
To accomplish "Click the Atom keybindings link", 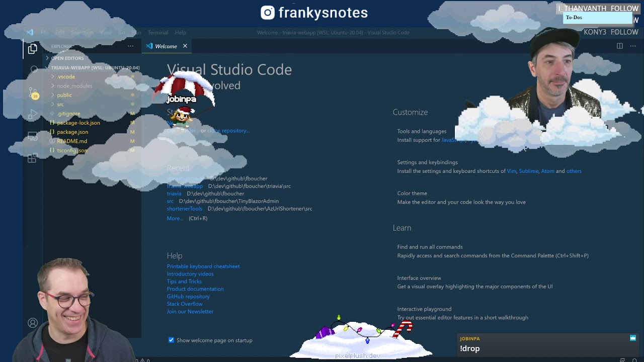I will tap(547, 171).
